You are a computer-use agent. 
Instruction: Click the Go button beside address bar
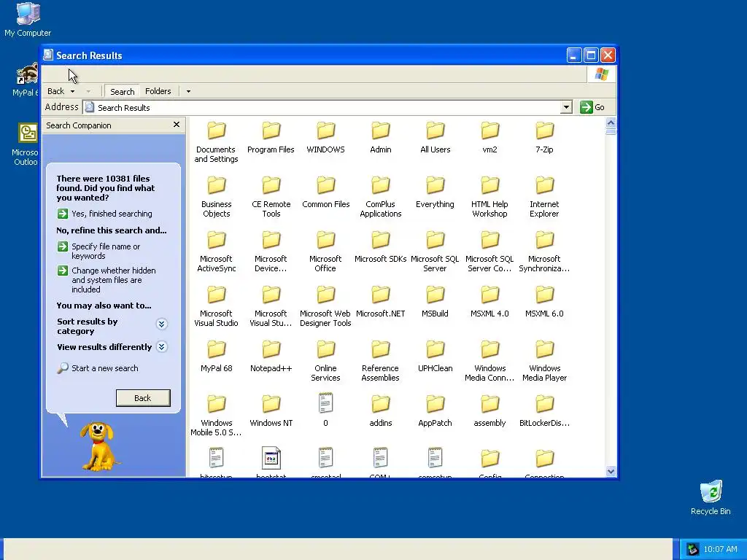pyautogui.click(x=592, y=107)
